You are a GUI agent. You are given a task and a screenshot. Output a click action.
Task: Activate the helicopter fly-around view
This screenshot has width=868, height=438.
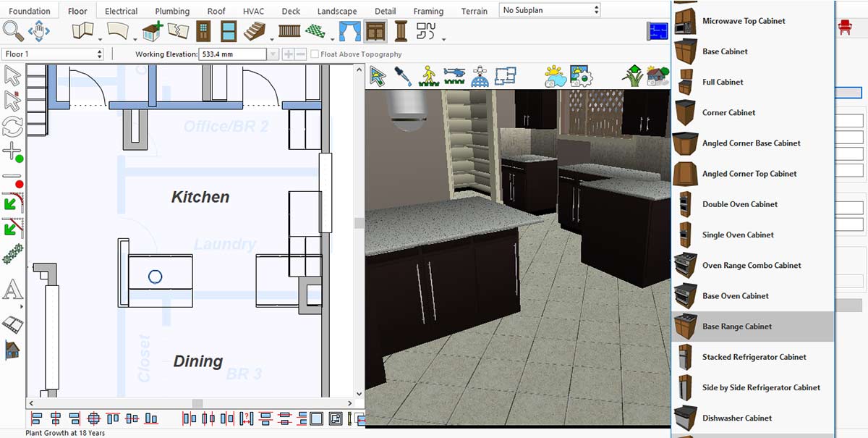455,76
